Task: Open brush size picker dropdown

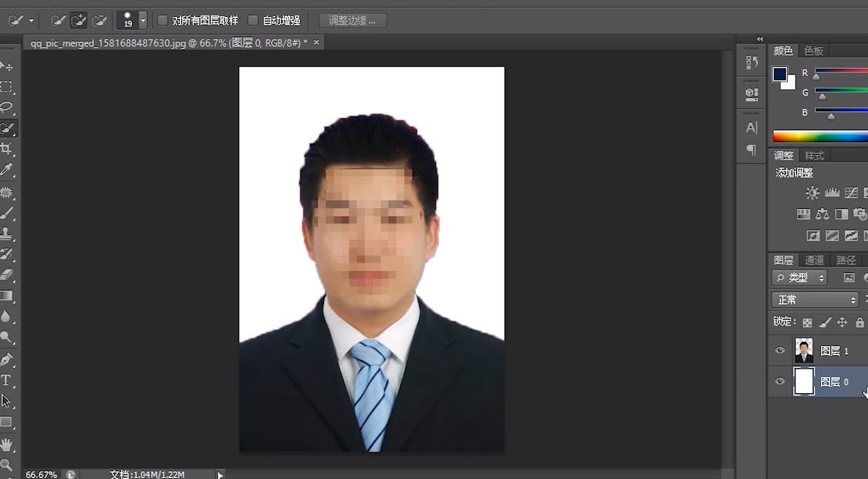Action: tap(143, 20)
